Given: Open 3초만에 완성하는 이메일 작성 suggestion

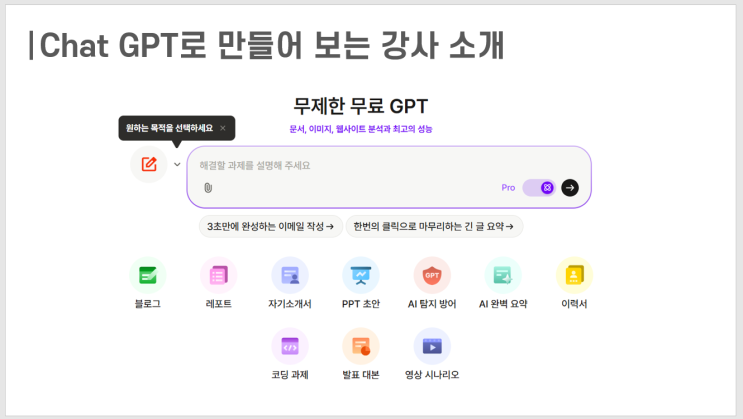Looking at the screenshot, I should 271,227.
